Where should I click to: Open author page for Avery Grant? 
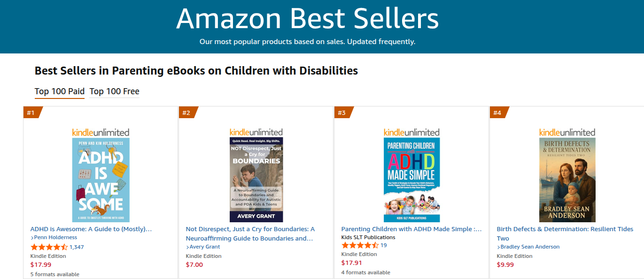[205, 247]
